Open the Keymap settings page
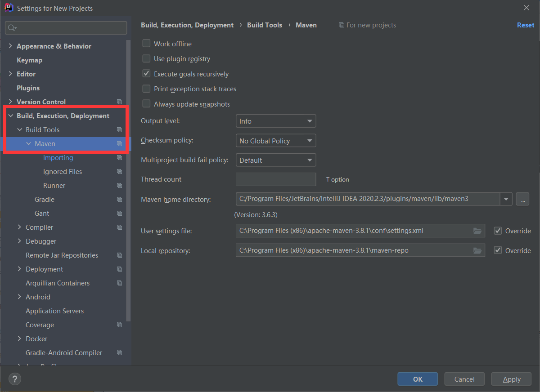The width and height of the screenshot is (540, 392). point(29,60)
